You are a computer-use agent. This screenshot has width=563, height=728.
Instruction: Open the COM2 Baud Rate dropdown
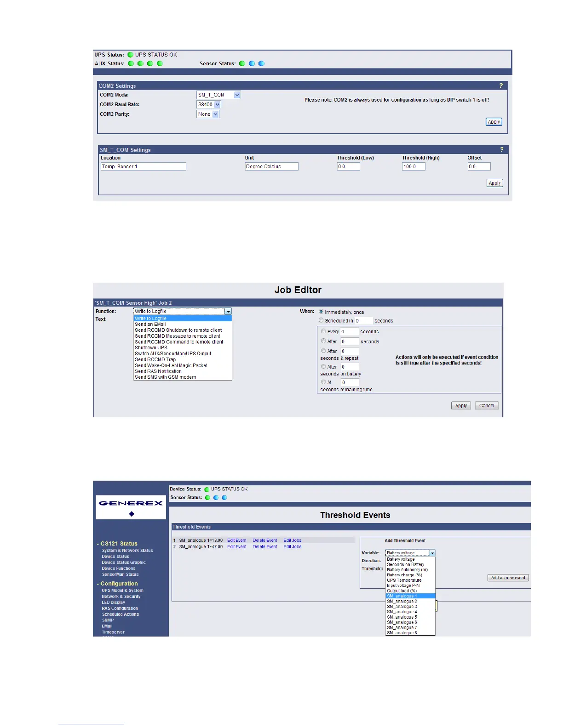[209, 104]
